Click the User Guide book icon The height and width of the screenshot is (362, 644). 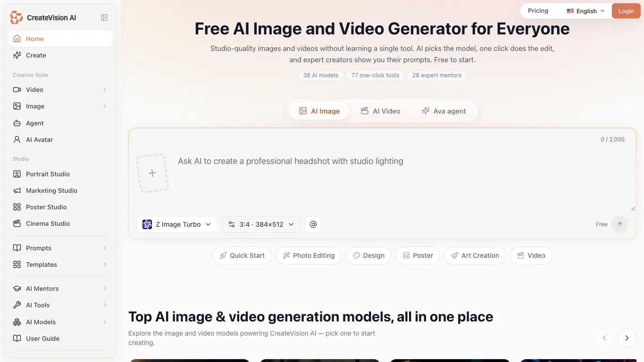click(x=17, y=338)
